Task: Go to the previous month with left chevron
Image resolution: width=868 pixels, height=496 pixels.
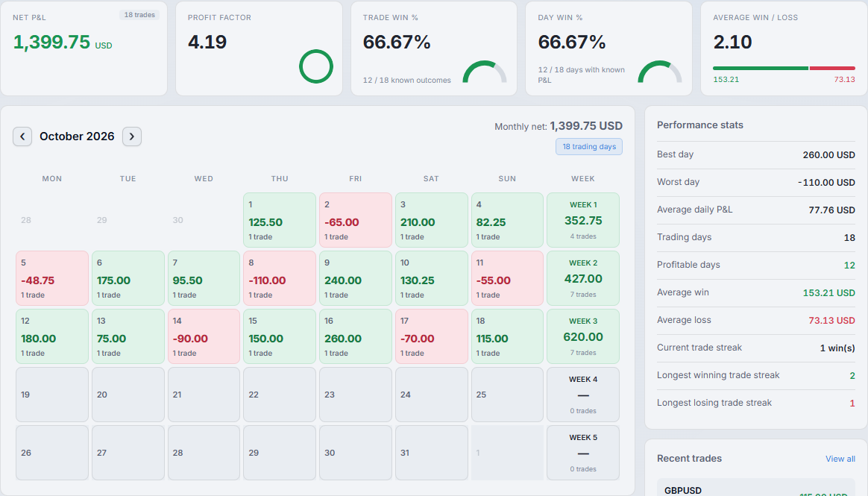Action: click(22, 136)
